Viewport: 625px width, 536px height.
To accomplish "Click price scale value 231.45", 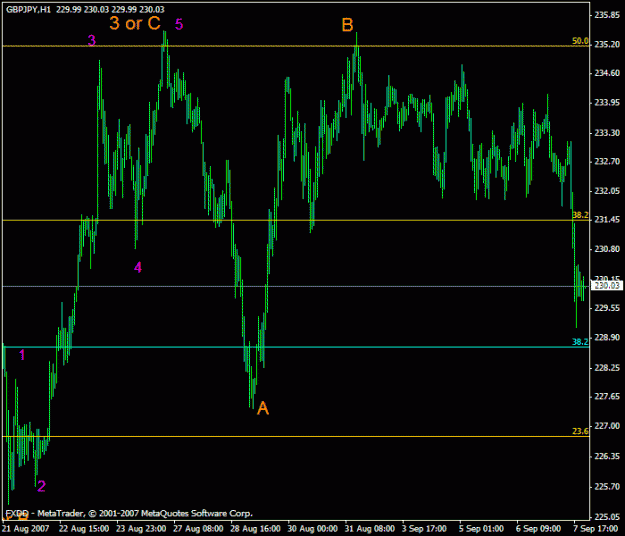I will (607, 220).
